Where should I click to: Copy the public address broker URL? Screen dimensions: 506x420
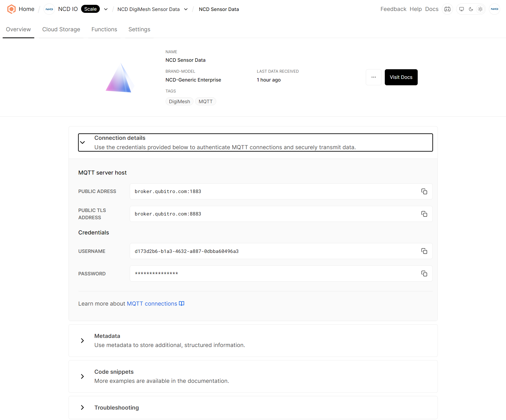tap(424, 191)
